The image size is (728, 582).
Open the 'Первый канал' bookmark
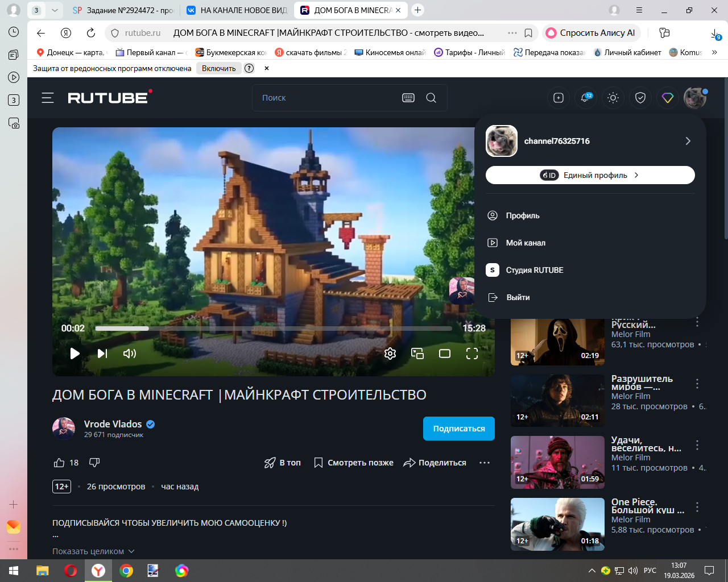pos(151,52)
